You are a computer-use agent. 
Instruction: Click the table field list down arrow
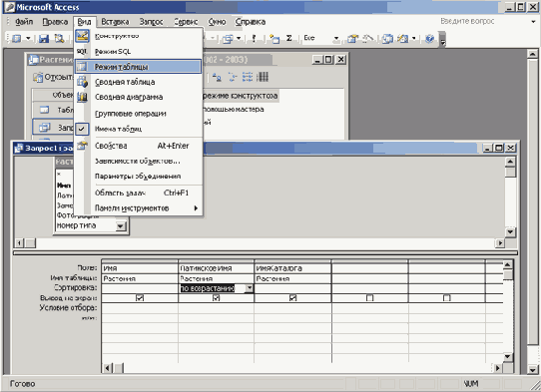[121, 226]
